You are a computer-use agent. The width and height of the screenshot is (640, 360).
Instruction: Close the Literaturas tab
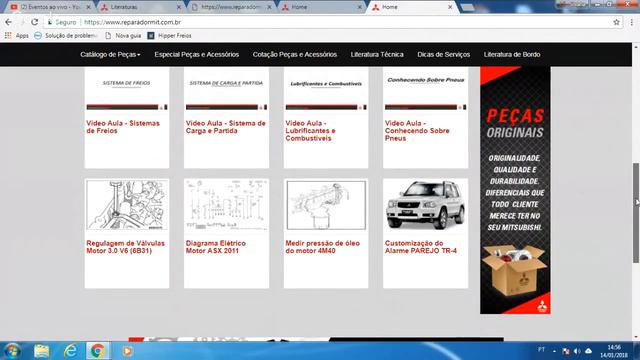[178, 7]
